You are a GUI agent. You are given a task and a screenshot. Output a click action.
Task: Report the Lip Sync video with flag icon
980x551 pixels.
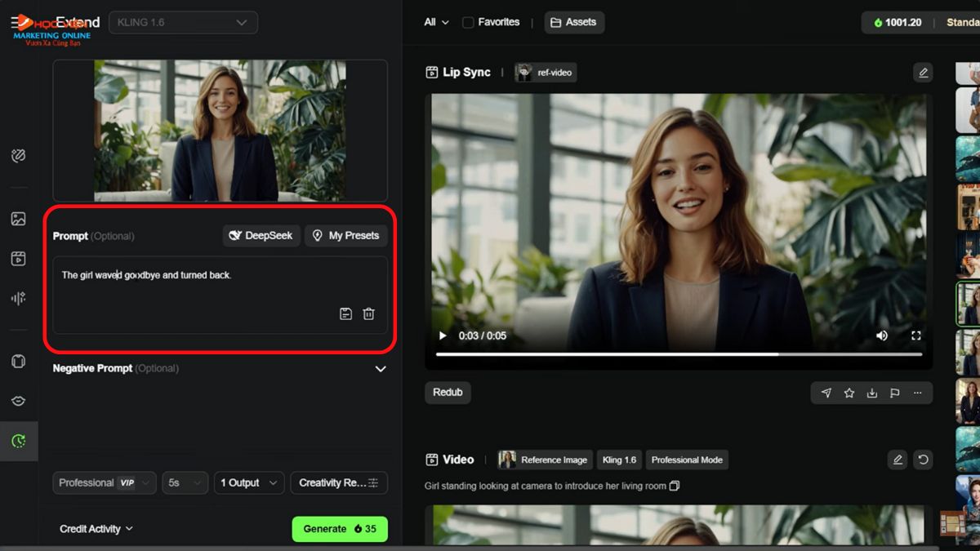pyautogui.click(x=894, y=393)
